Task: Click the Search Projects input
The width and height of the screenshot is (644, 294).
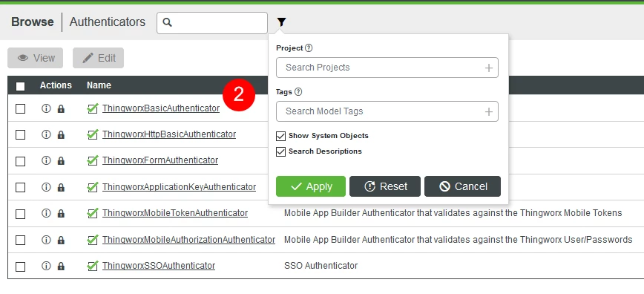Action: (387, 68)
